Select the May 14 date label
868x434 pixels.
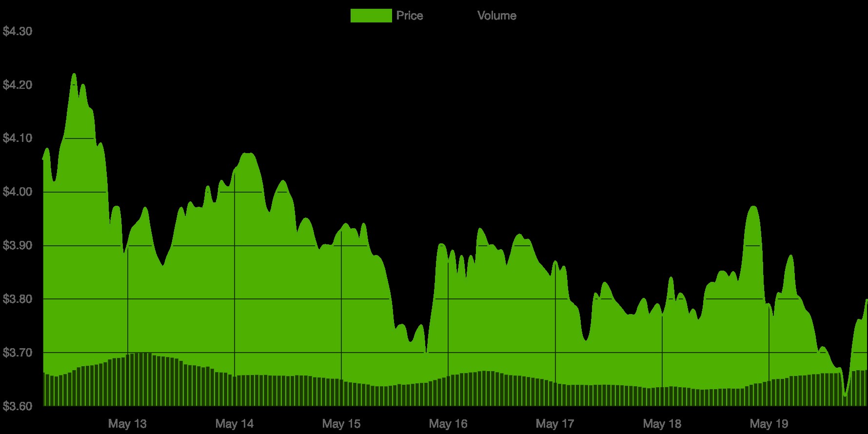click(235, 423)
